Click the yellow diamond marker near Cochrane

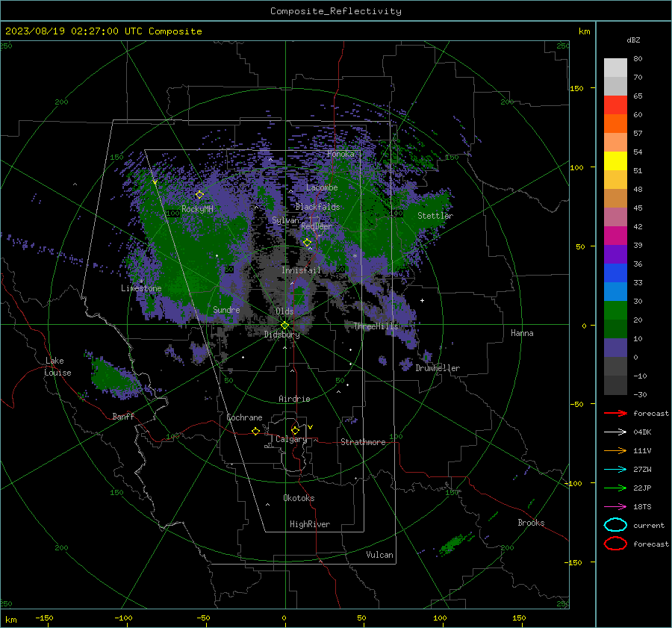pyautogui.click(x=256, y=432)
